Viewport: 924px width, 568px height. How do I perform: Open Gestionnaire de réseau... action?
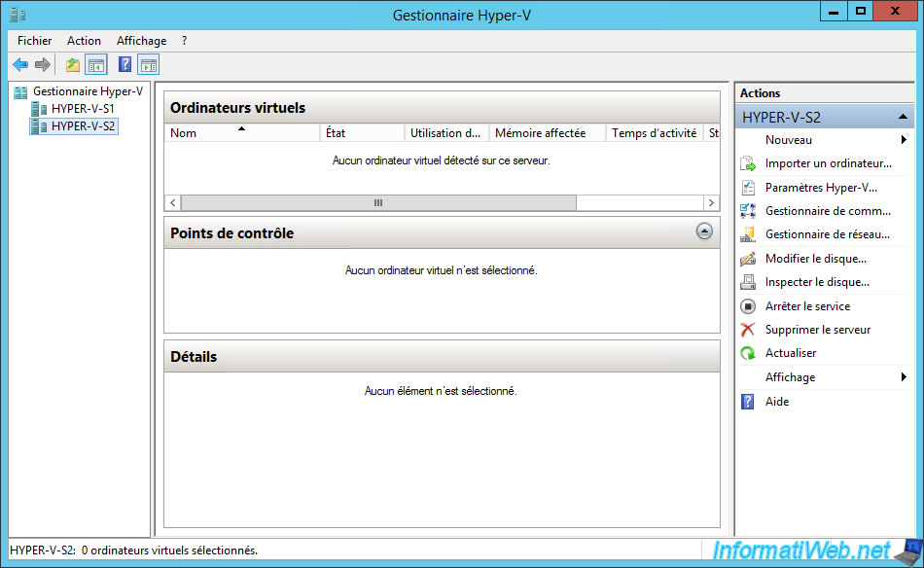point(828,234)
